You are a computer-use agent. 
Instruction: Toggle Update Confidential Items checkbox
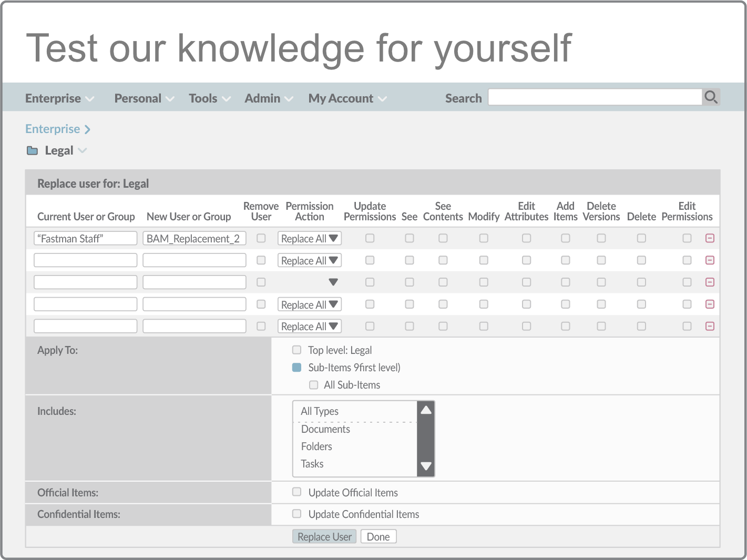297,514
